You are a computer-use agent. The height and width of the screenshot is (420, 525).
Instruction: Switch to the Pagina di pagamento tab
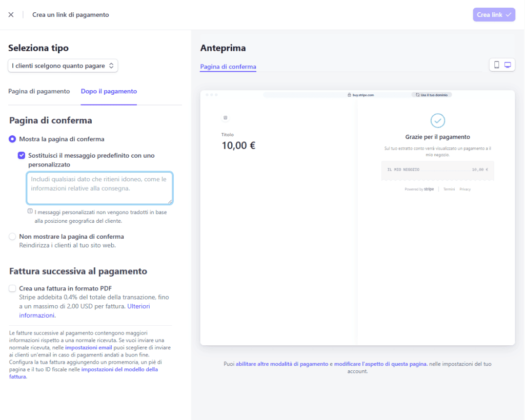39,91
